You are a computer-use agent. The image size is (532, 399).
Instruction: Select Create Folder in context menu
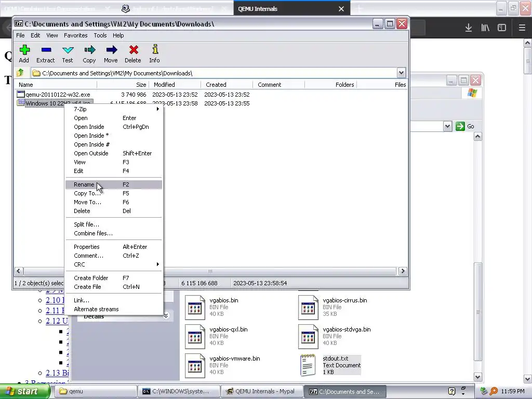(x=113, y=278)
